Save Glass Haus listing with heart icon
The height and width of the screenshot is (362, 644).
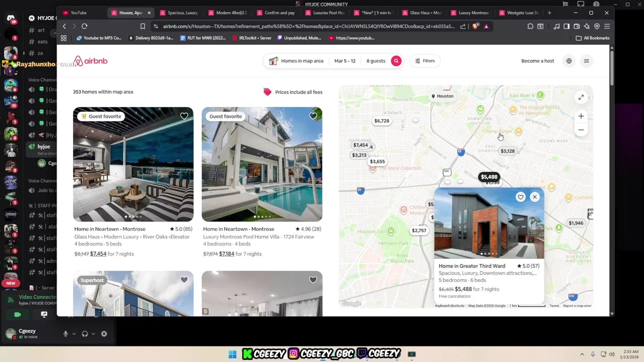[x=184, y=116]
